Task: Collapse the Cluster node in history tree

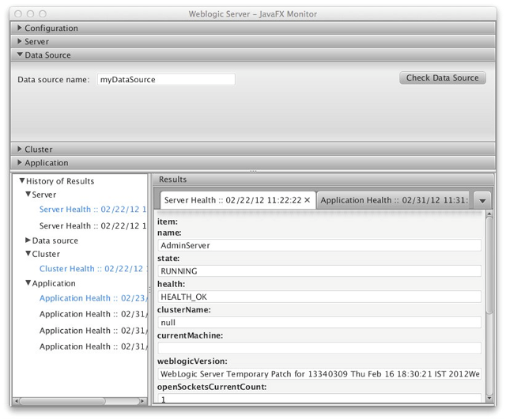Action: (28, 254)
